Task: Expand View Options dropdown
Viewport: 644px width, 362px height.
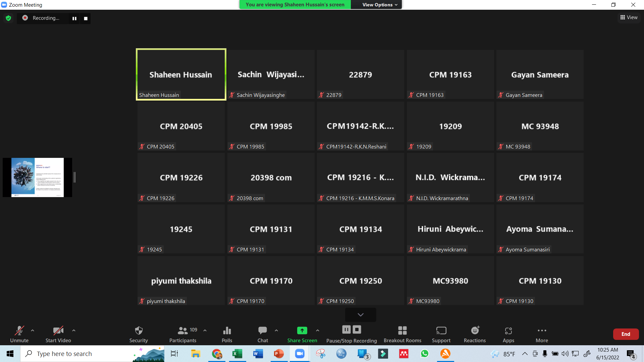Action: coord(380,5)
